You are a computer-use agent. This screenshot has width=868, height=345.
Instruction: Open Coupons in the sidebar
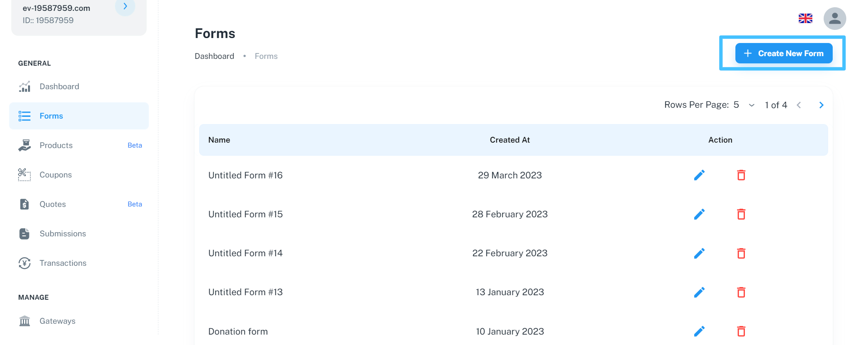79,175
